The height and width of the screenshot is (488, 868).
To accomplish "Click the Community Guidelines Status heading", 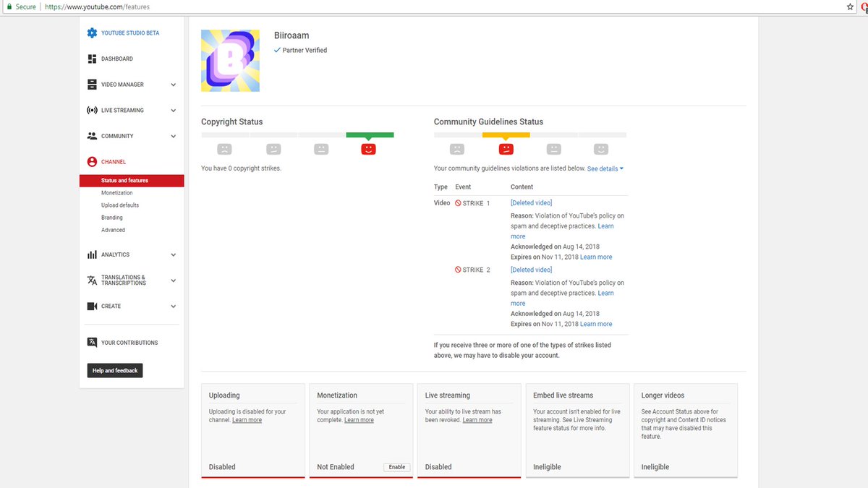I will coord(488,121).
